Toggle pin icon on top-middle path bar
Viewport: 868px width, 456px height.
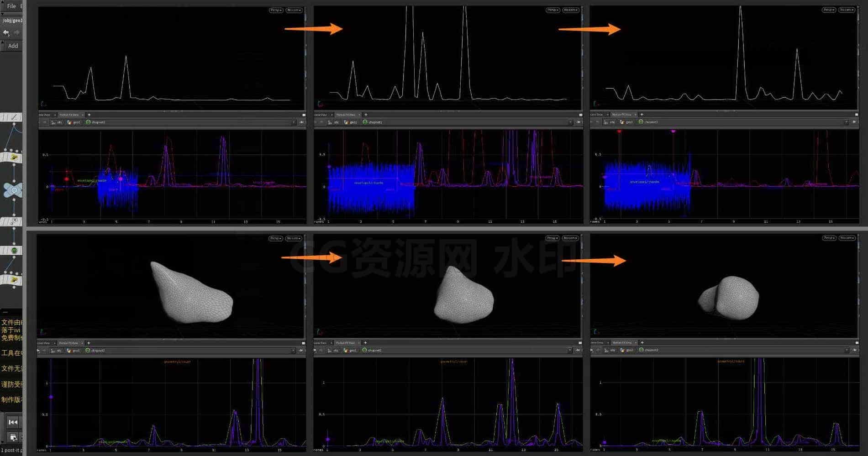578,122
